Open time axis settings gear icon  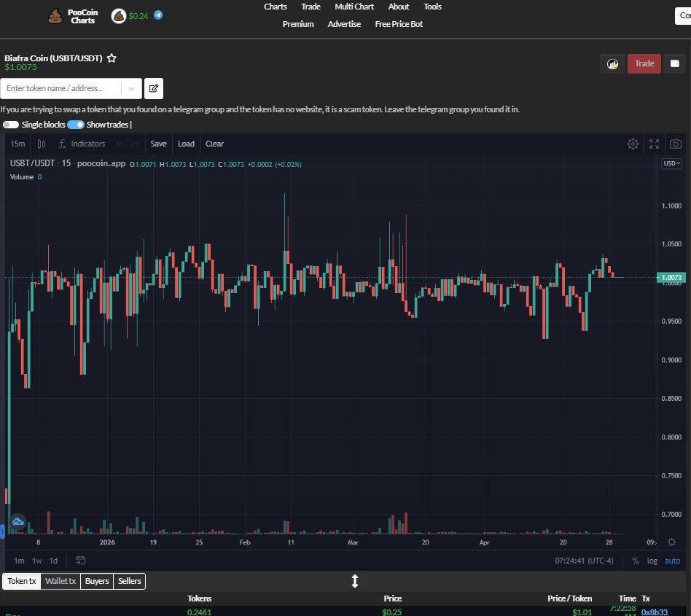[671, 542]
